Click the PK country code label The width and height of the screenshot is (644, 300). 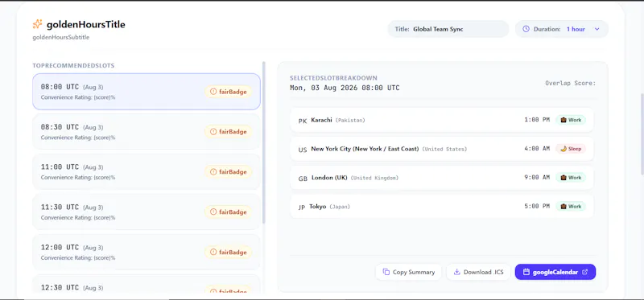(x=303, y=121)
